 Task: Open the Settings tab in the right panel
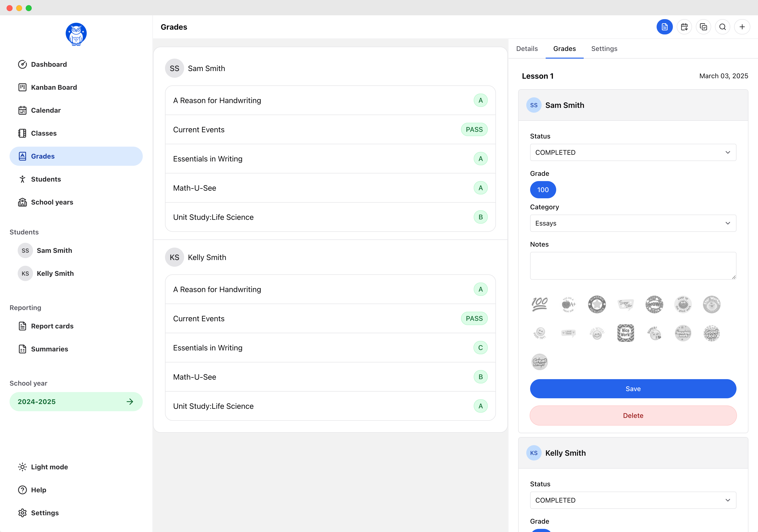tap(604, 49)
